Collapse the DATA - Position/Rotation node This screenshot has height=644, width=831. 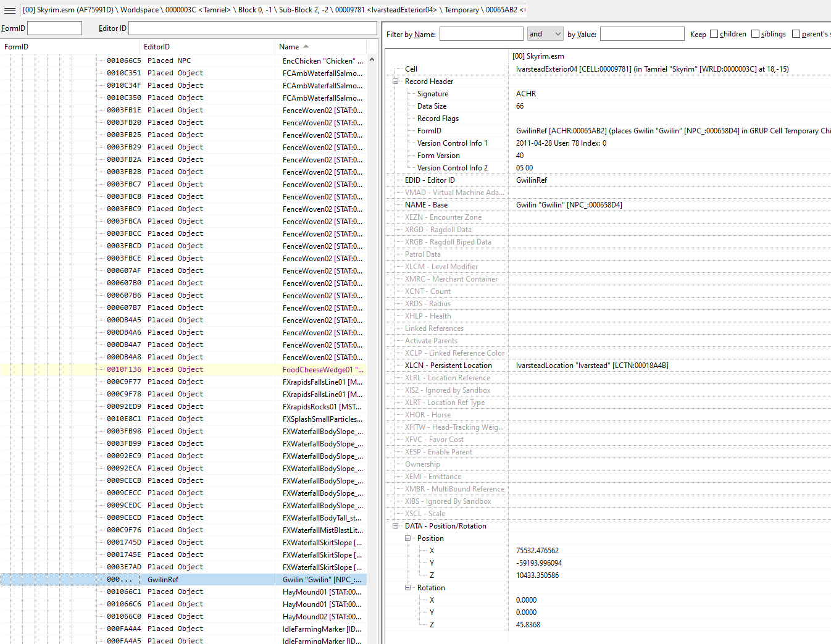point(396,526)
